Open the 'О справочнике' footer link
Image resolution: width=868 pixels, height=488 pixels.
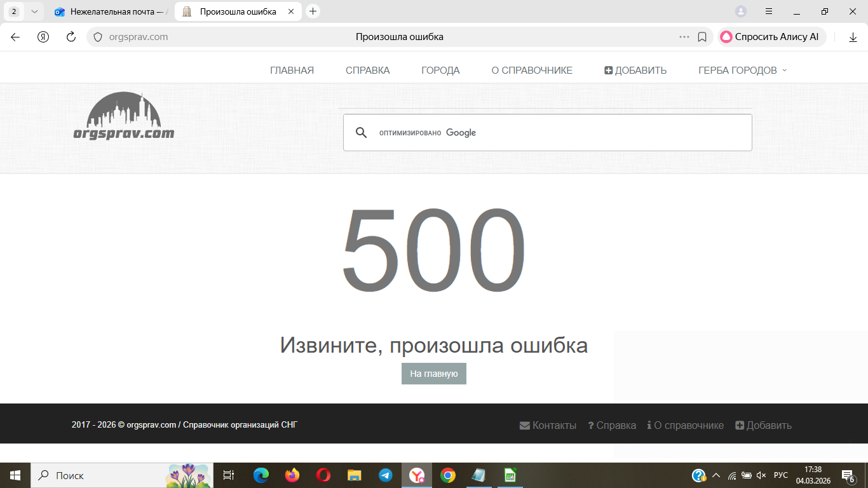point(686,426)
